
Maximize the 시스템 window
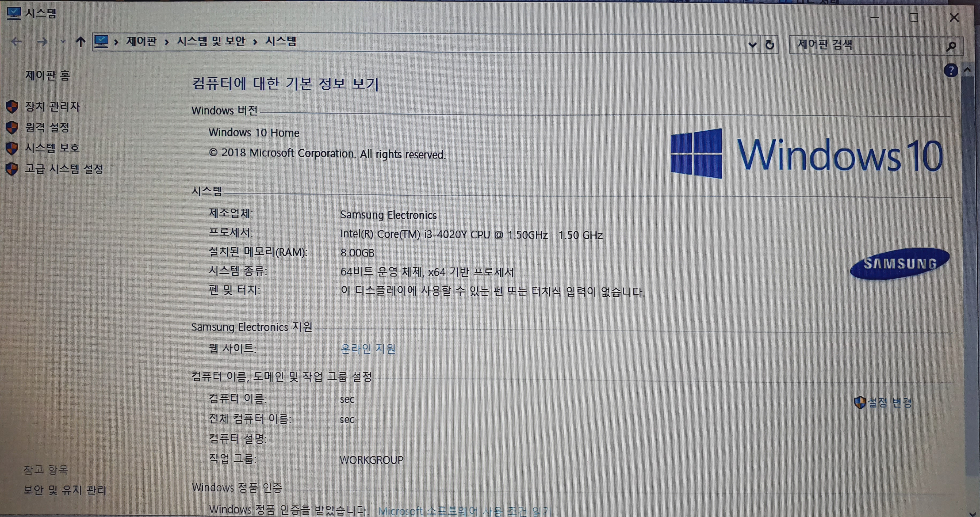pos(914,17)
